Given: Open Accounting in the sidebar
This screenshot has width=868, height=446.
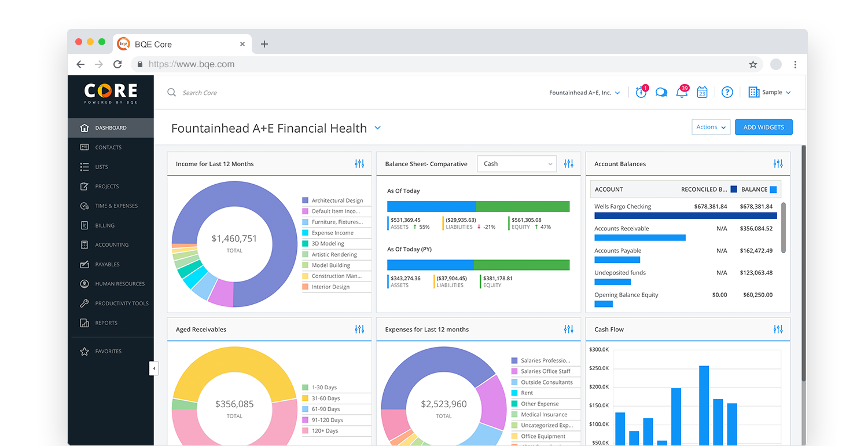Looking at the screenshot, I should click(111, 245).
